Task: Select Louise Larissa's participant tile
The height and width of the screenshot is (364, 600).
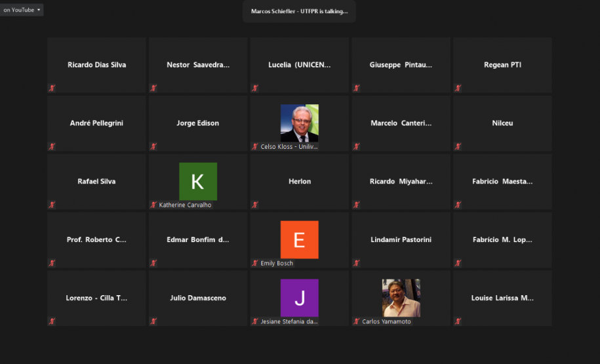Action: [x=502, y=298]
